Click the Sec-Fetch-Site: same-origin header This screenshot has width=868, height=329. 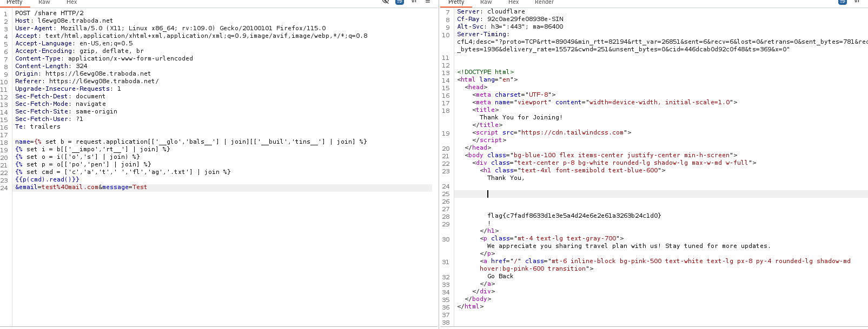point(66,111)
